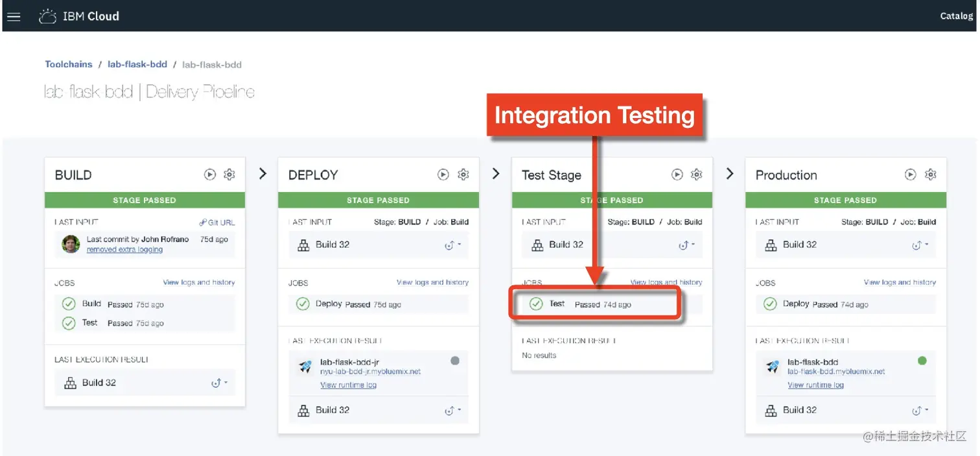Open the 'removed extra logging' commit link

124,250
